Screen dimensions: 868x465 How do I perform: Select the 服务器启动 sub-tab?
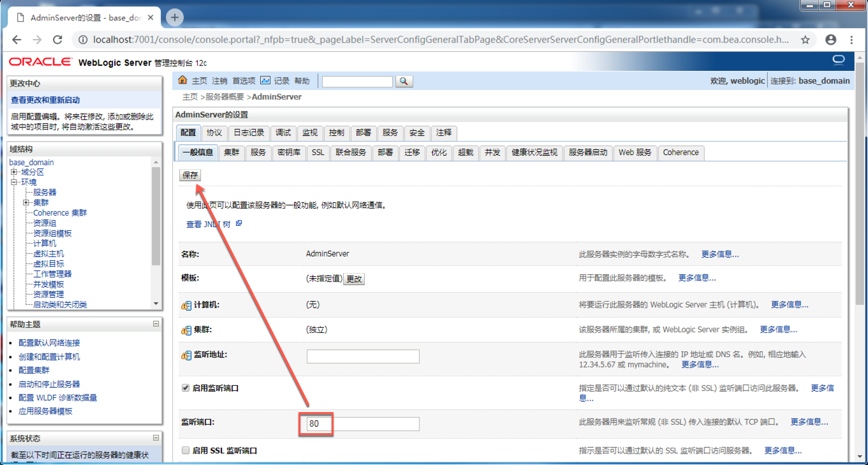588,152
